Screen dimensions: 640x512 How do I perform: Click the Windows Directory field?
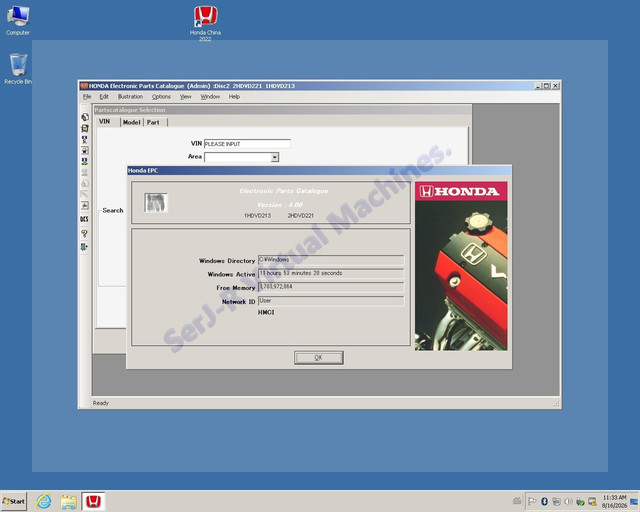click(x=331, y=260)
